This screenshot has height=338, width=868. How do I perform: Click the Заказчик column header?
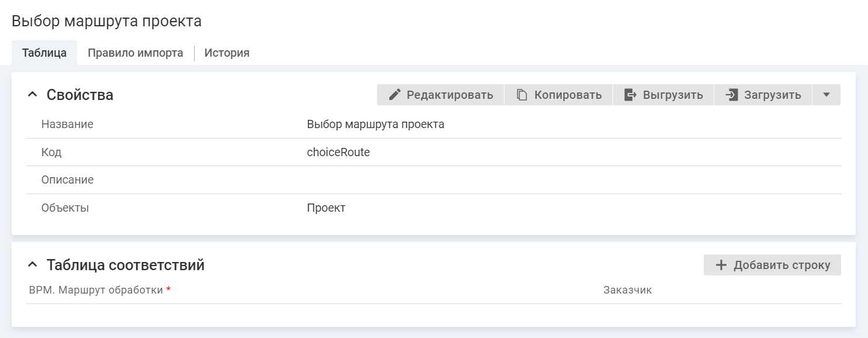click(627, 290)
